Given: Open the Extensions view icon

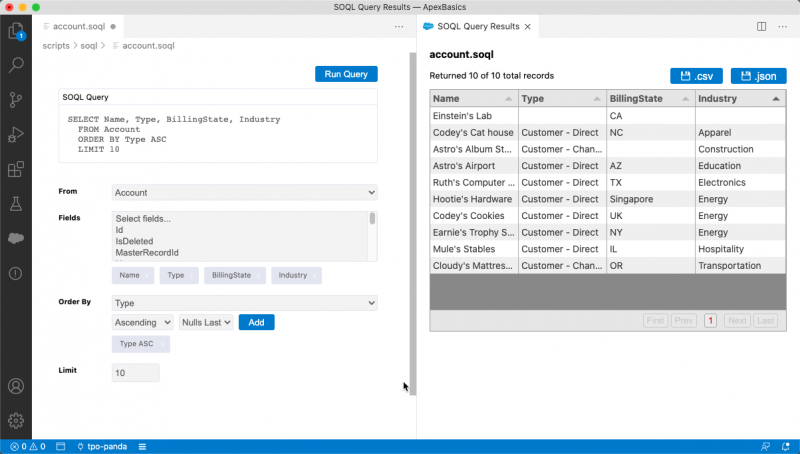Looking at the screenshot, I should 16,169.
